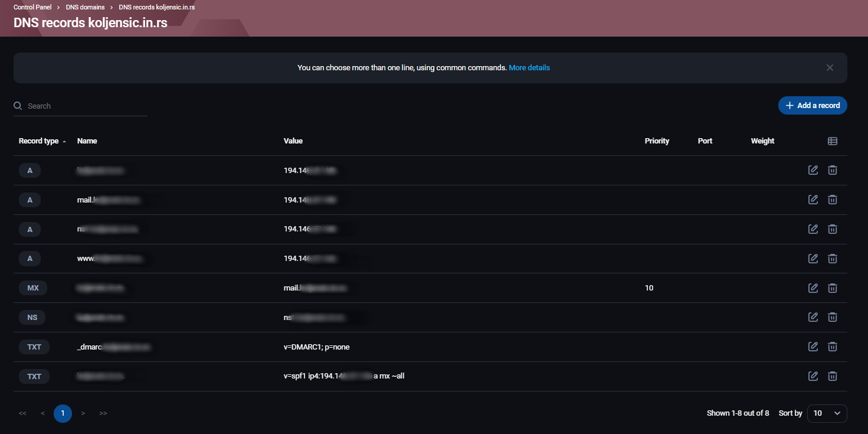Delete the _dmarc TXT record
Image resolution: width=868 pixels, height=434 pixels.
[x=832, y=347]
